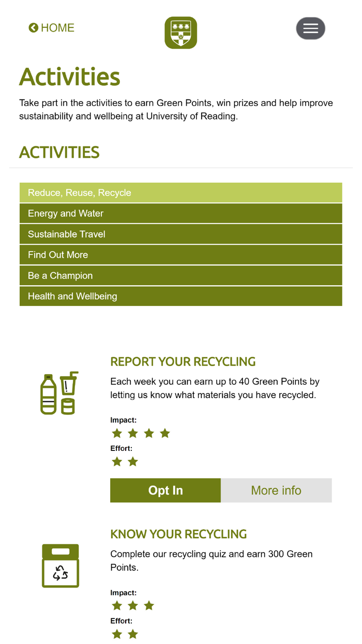Click the recycling quiz bin icon
362x644 pixels.
pyautogui.click(x=61, y=565)
